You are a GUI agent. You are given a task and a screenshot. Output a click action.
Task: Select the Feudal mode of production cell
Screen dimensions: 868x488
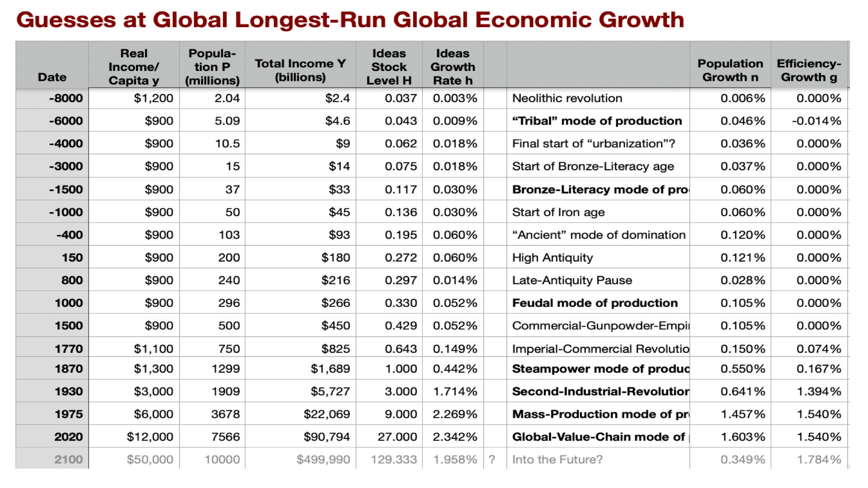click(x=594, y=303)
